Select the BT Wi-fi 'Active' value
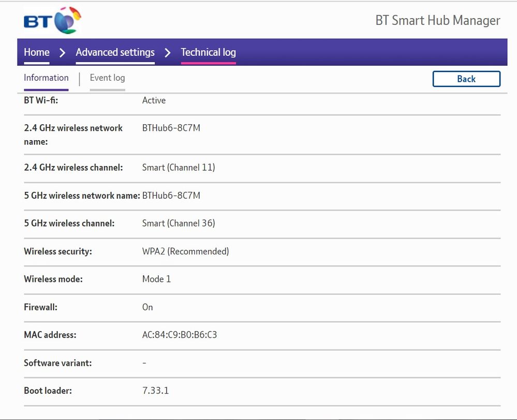This screenshot has width=517, height=420. [154, 100]
